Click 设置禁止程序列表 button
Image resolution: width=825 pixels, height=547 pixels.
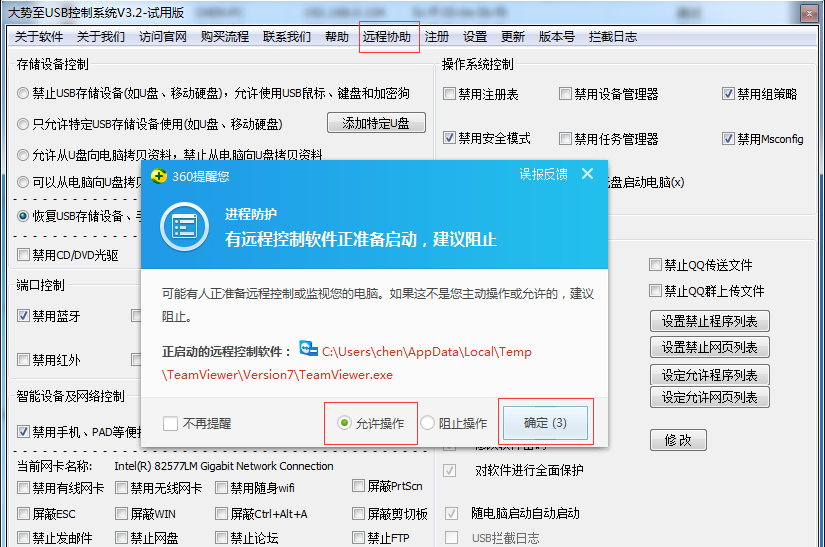710,321
